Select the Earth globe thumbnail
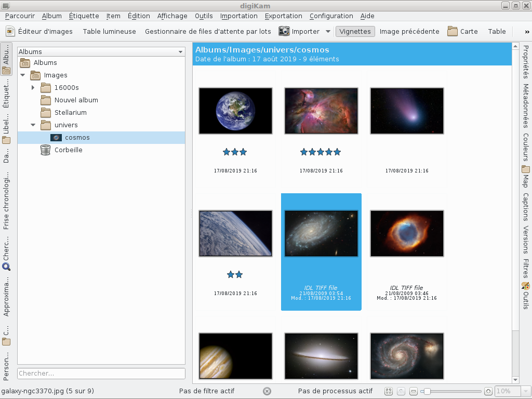This screenshot has height=399, width=532. click(x=235, y=111)
